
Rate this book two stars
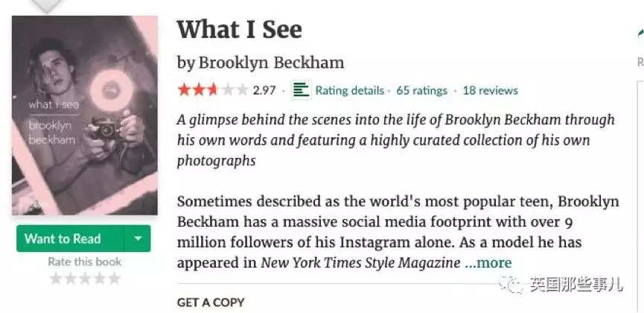point(69,279)
